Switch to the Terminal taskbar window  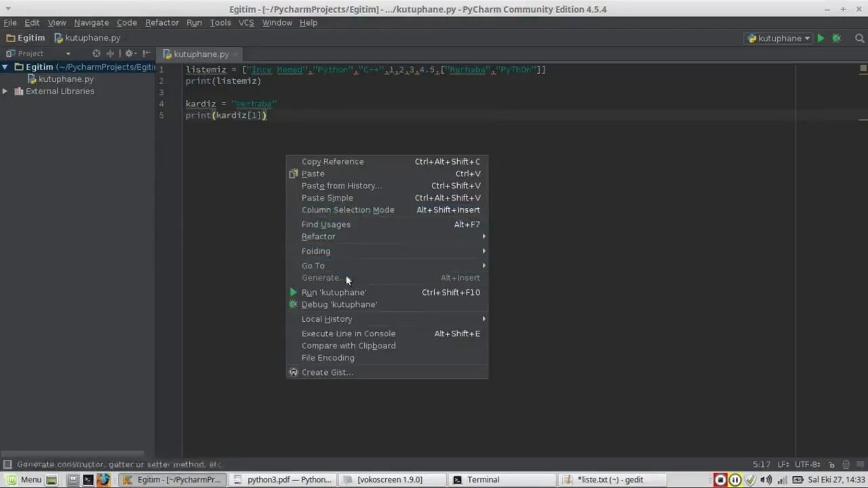pos(501,479)
